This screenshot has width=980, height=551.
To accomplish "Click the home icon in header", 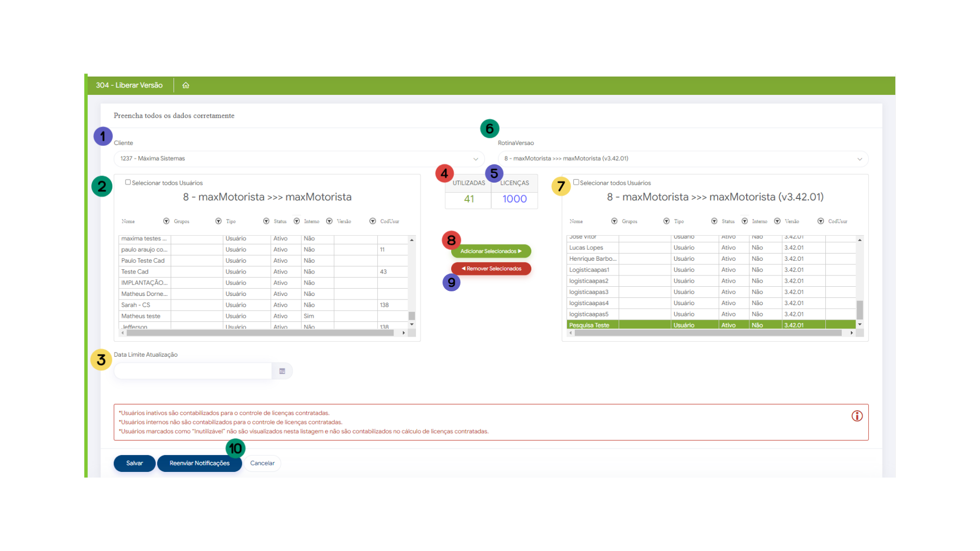I will pos(186,85).
